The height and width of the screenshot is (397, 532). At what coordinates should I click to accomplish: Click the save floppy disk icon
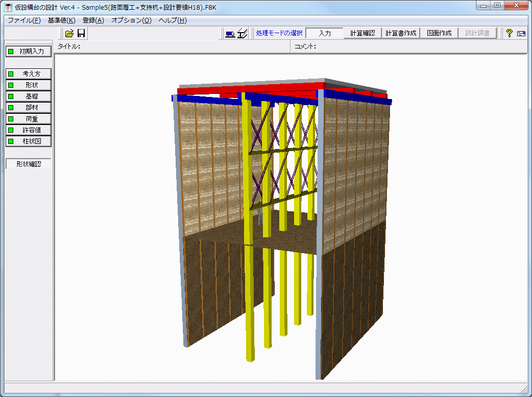coord(81,33)
